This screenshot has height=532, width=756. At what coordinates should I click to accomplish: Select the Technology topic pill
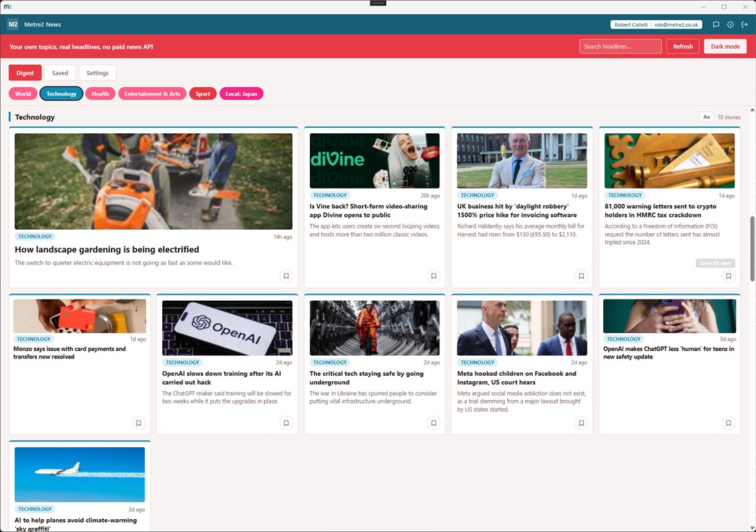pos(62,93)
